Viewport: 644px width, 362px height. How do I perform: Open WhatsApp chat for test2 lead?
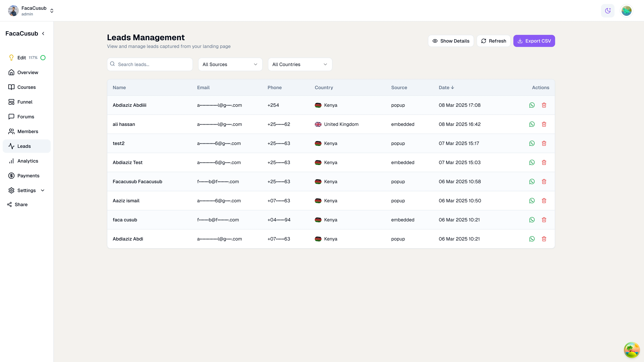532,143
